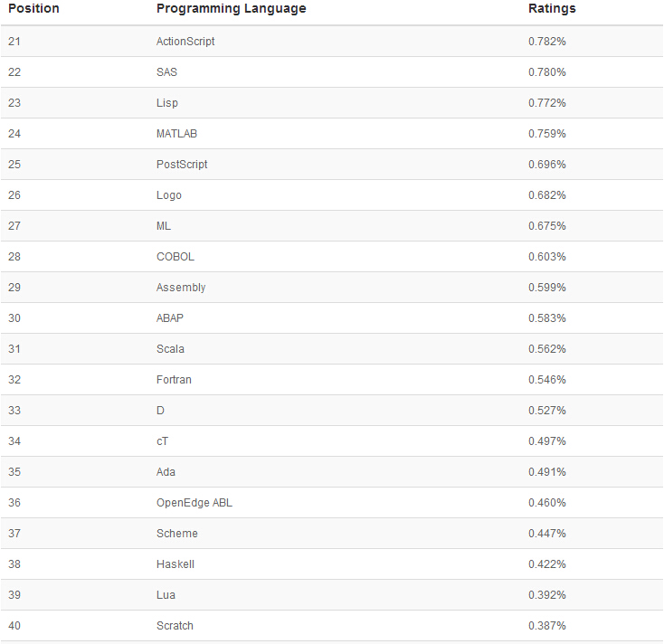Click the Logo language cell
This screenshot has height=644, width=664.
[x=169, y=195]
